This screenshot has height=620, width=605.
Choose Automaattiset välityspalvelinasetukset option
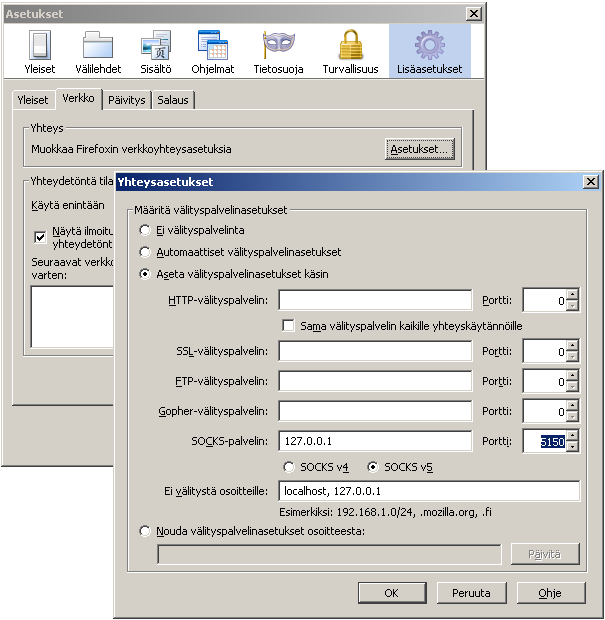146,252
